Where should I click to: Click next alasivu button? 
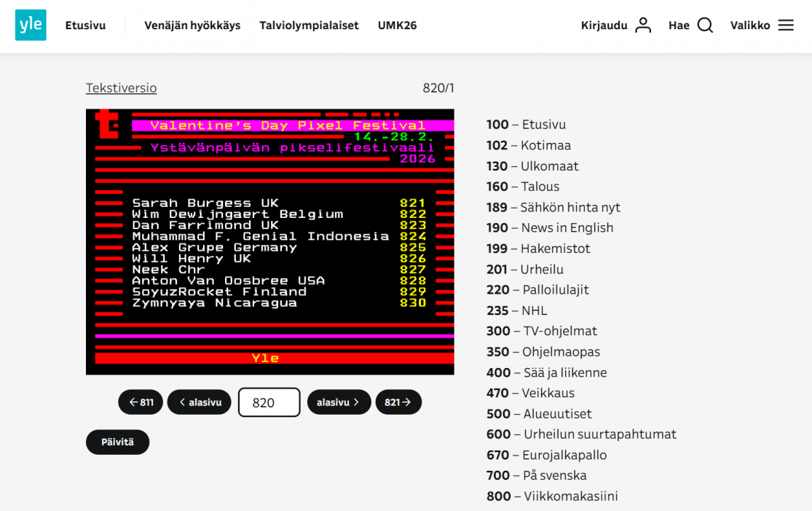tap(339, 402)
